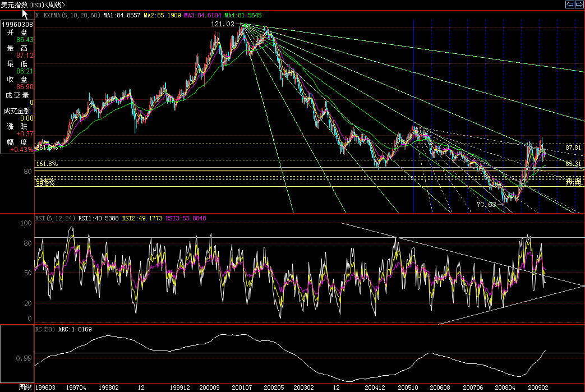The height and width of the screenshot is (392, 585).
Task: Click the 200510 date on time axis
Action: click(x=408, y=388)
